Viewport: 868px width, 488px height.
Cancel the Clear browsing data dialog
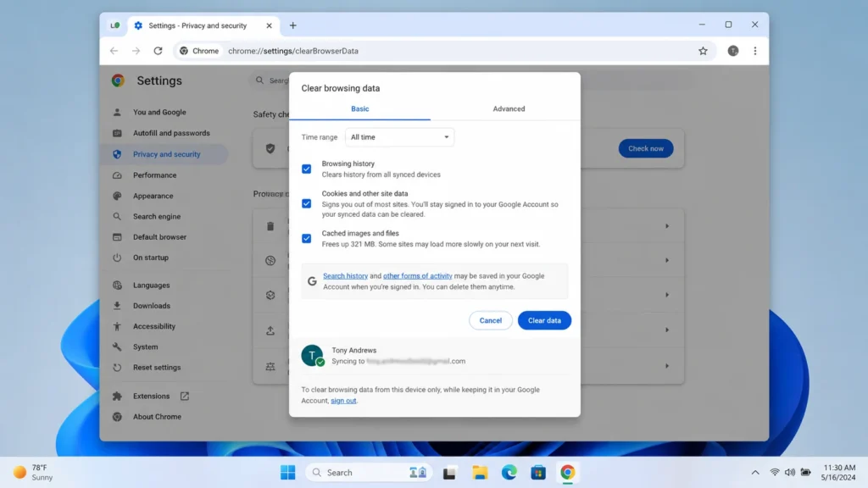[491, 320]
